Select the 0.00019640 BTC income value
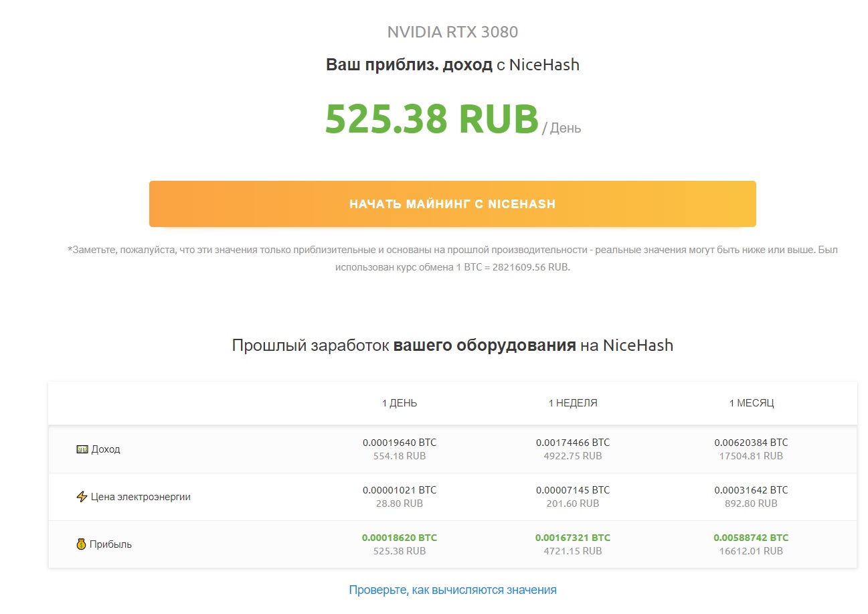This screenshot has height=614, width=868. [x=400, y=443]
